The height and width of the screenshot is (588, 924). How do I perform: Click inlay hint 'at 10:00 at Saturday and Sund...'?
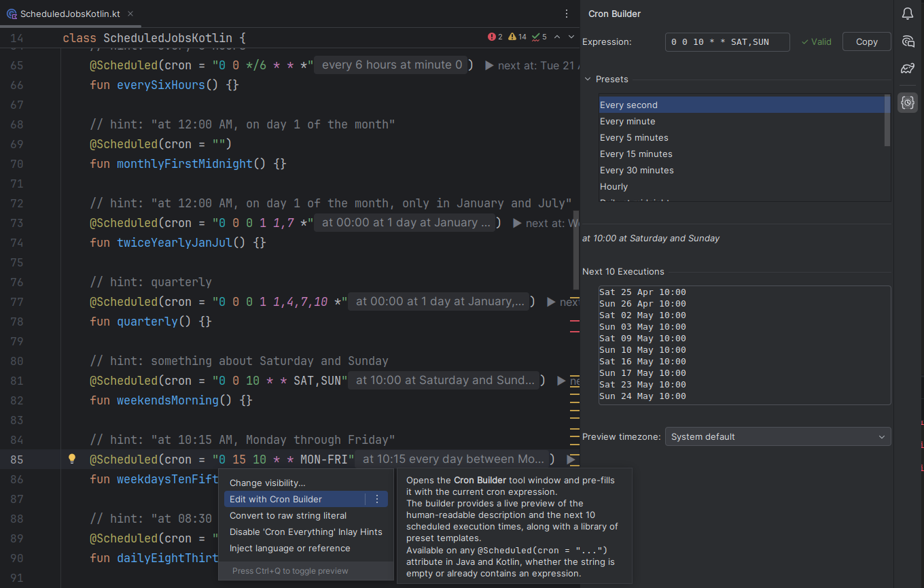pyautogui.click(x=444, y=380)
